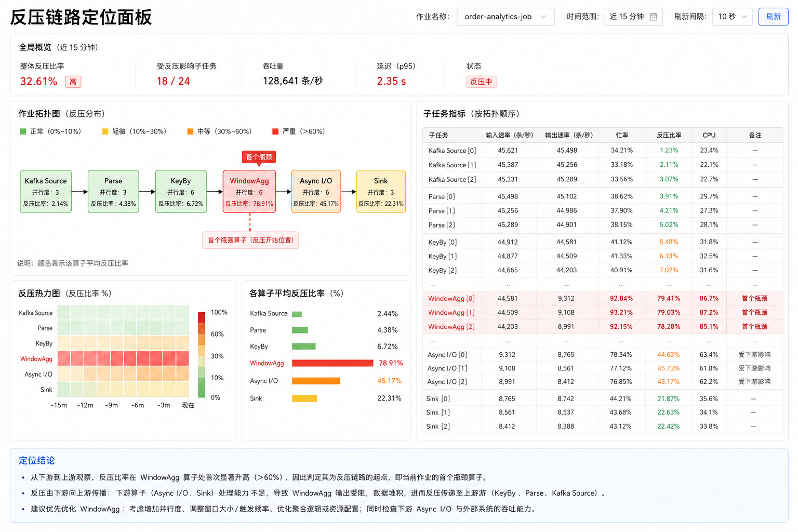Image resolution: width=798 pixels, height=532 pixels.
Task: Select the Kafka Source node in topology
Action: (x=46, y=191)
